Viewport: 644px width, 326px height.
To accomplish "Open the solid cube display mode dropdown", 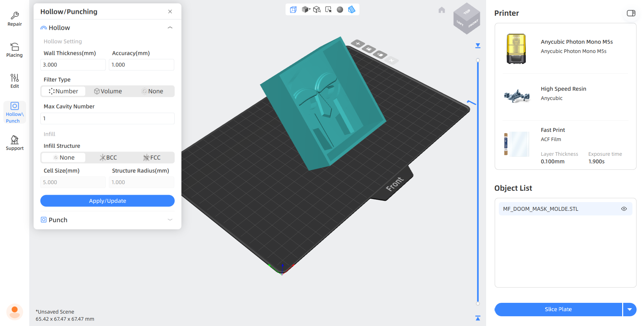I will tap(306, 9).
